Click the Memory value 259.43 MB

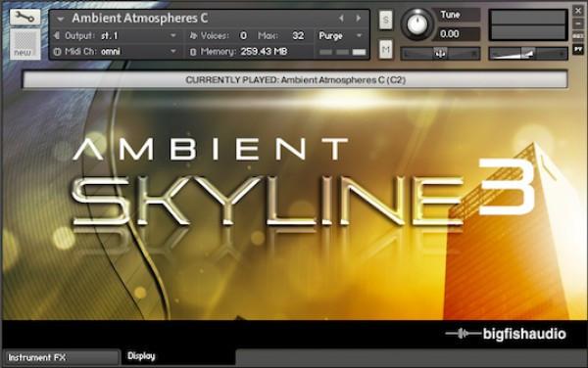264,52
